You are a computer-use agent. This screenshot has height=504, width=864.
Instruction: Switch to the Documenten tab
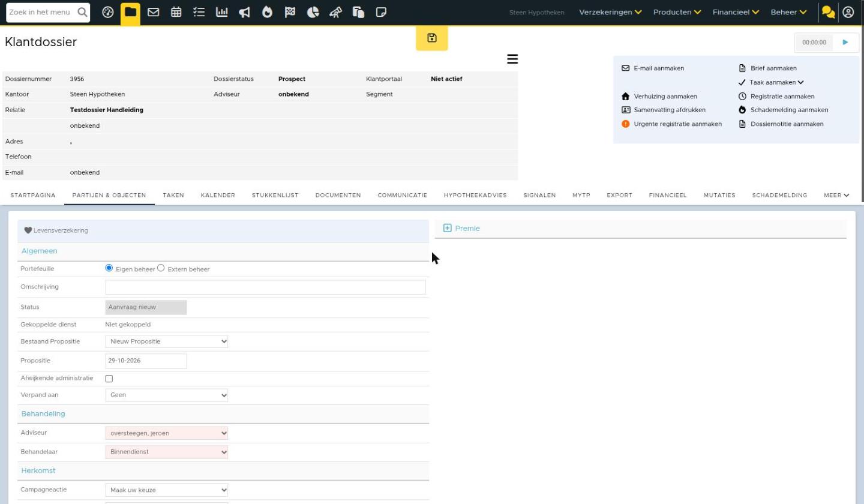[x=338, y=195]
